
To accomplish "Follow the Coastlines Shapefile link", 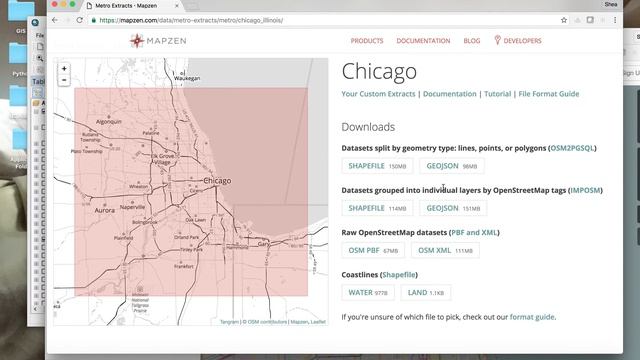I will pyautogui.click(x=399, y=275).
